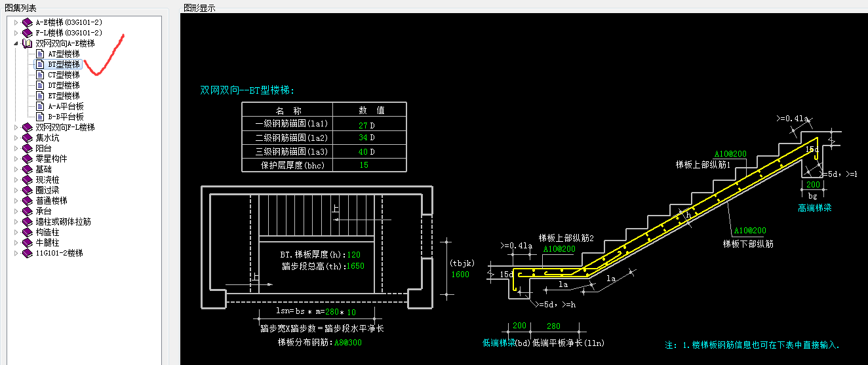Expand the 构造柱 tree node
Viewport: 868px width, 365px height.
click(x=16, y=232)
